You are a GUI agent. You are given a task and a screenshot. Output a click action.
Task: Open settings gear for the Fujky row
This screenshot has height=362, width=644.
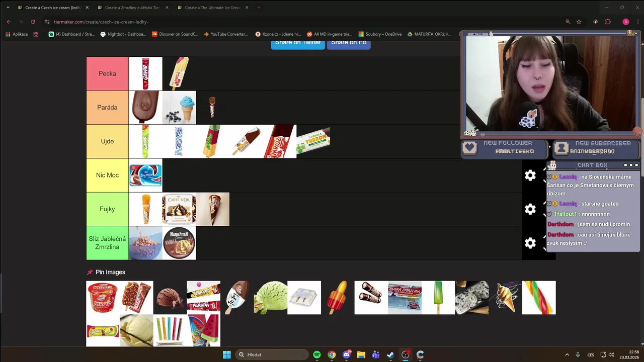[x=530, y=209]
